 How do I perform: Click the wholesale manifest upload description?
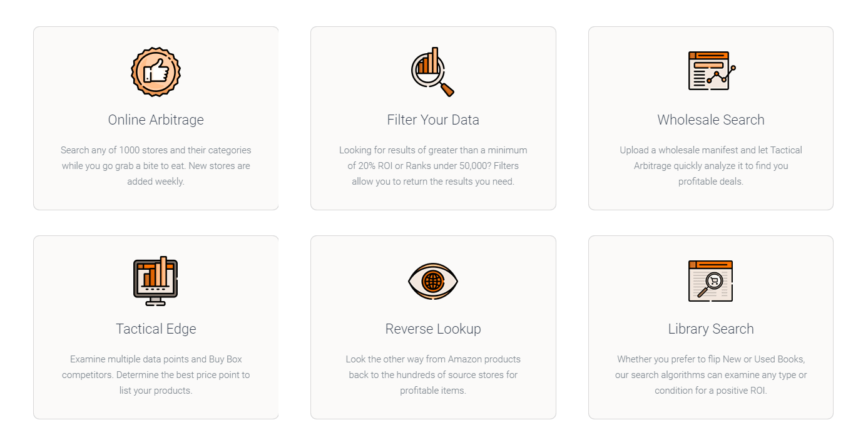click(711, 166)
